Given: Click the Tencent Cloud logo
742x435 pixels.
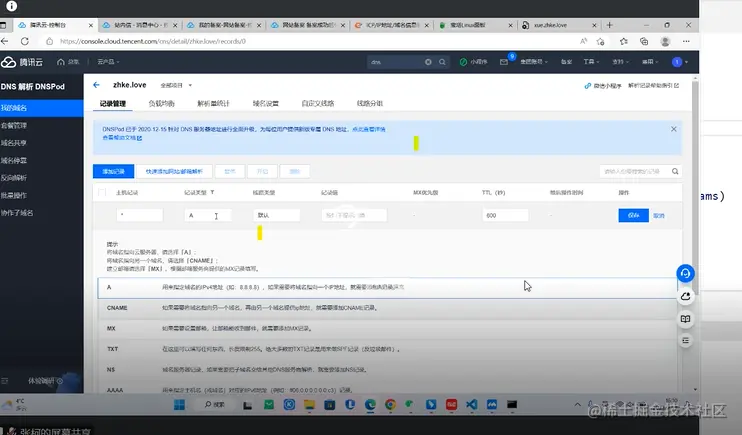Looking at the screenshot, I should (22, 62).
